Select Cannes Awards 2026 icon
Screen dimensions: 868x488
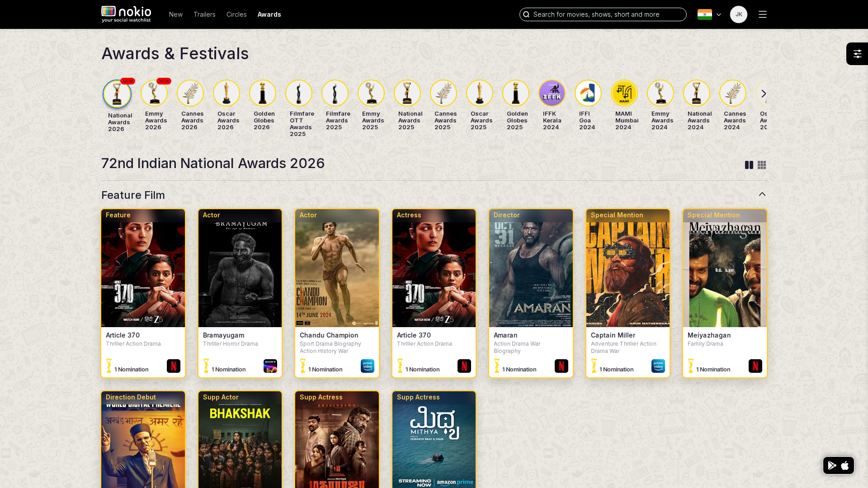[190, 93]
